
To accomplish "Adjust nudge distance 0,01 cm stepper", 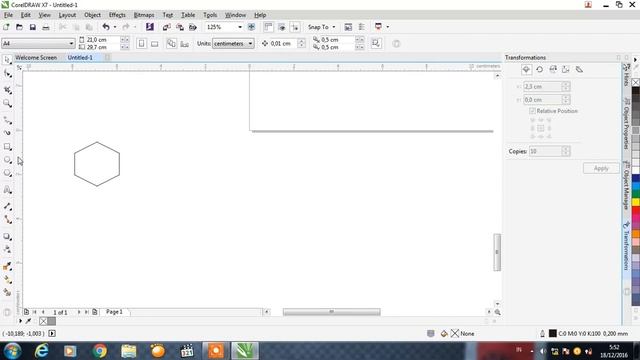I will pyautogui.click(x=301, y=43).
